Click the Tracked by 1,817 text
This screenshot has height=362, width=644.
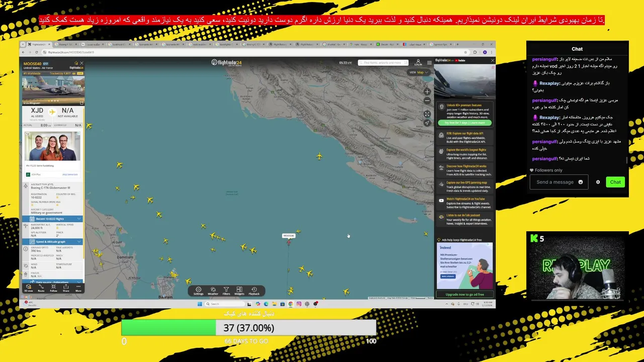[x=60, y=73]
